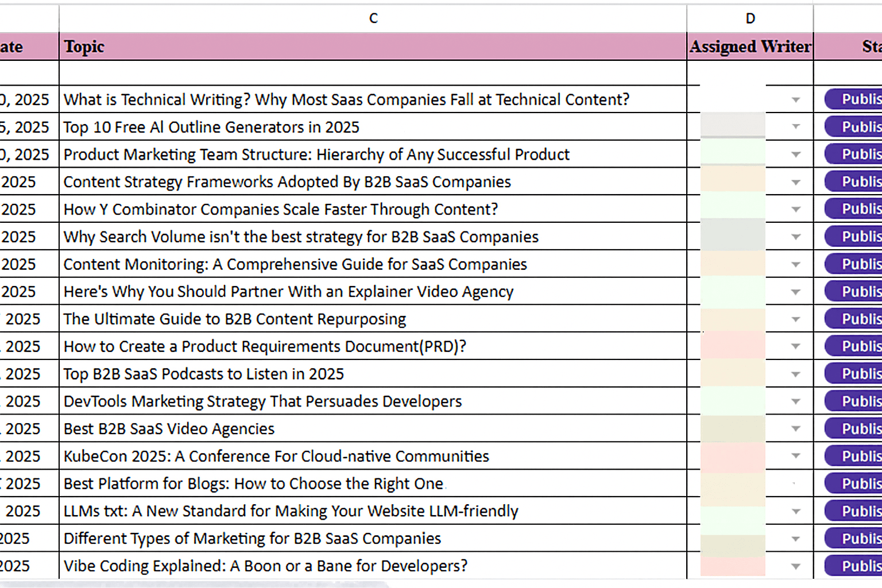Select topic 'Top 10 Free AI Outline Generators in 2025'
Image resolution: width=882 pixels, height=588 pixels.
(373, 127)
